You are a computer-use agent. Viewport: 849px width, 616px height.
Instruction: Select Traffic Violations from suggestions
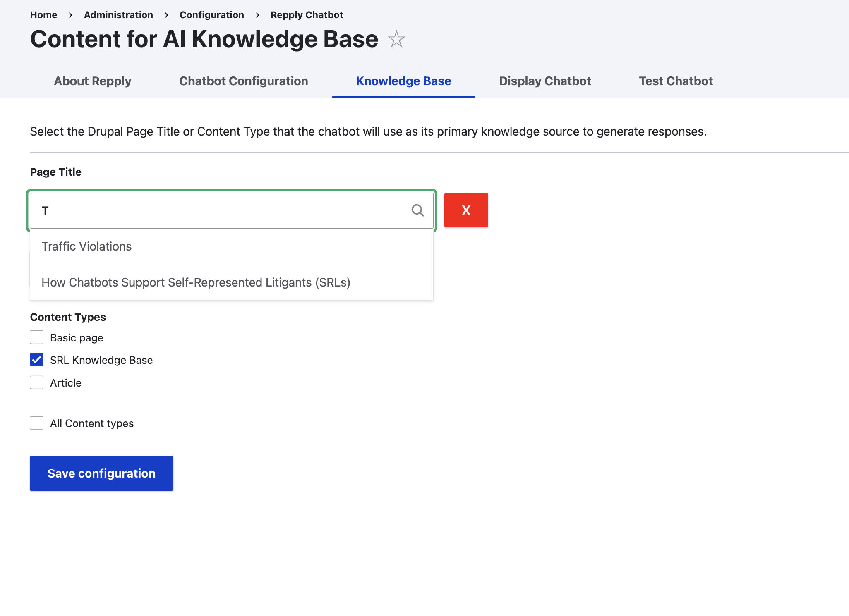pyautogui.click(x=86, y=246)
